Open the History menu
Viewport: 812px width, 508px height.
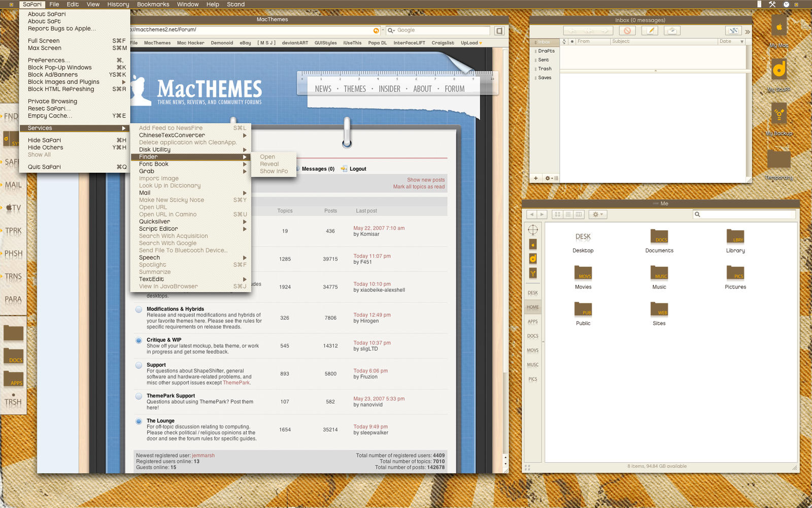[x=118, y=4]
